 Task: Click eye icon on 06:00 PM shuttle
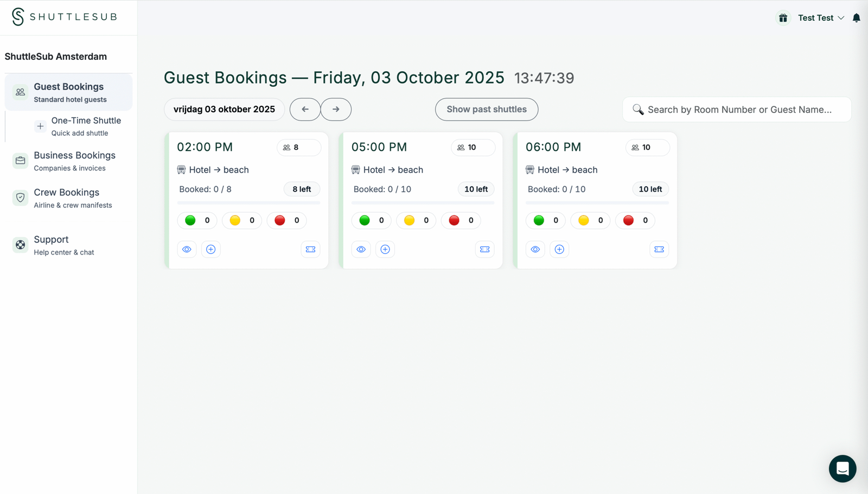click(535, 249)
